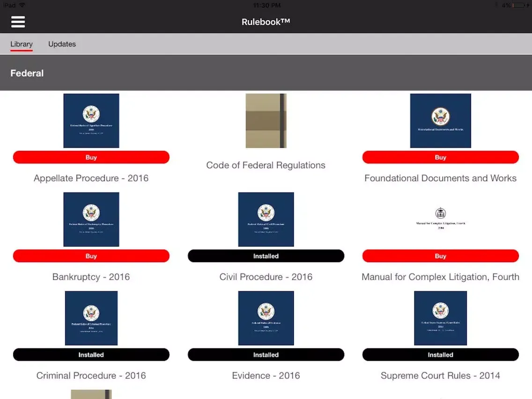
Task: Buy Appellate Procedure - 2016
Action: (91, 157)
